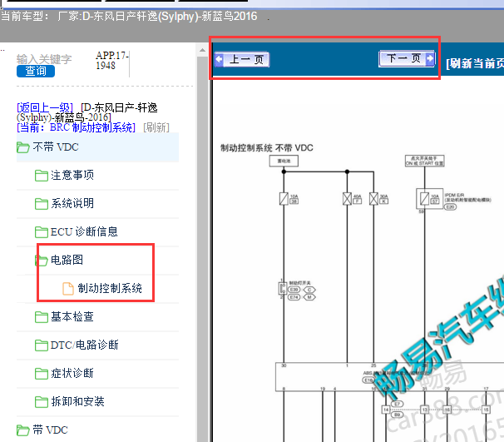The height and width of the screenshot is (442, 504).
Task: Click the 当前：BRC 制动控制系统 link
Action: (76, 127)
